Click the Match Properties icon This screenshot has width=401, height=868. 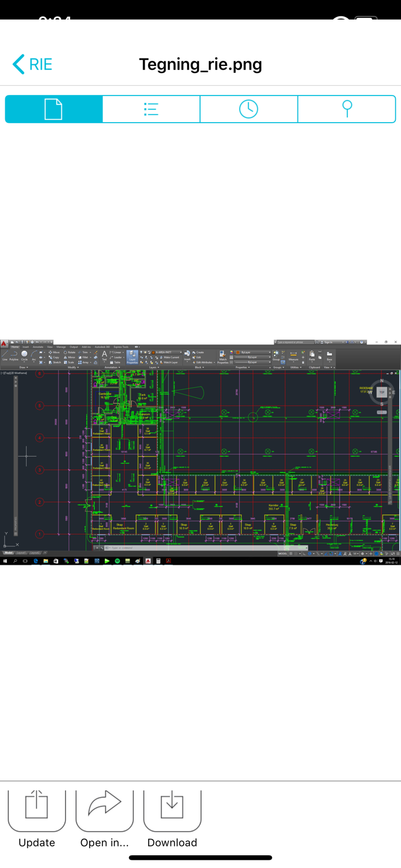point(223,356)
